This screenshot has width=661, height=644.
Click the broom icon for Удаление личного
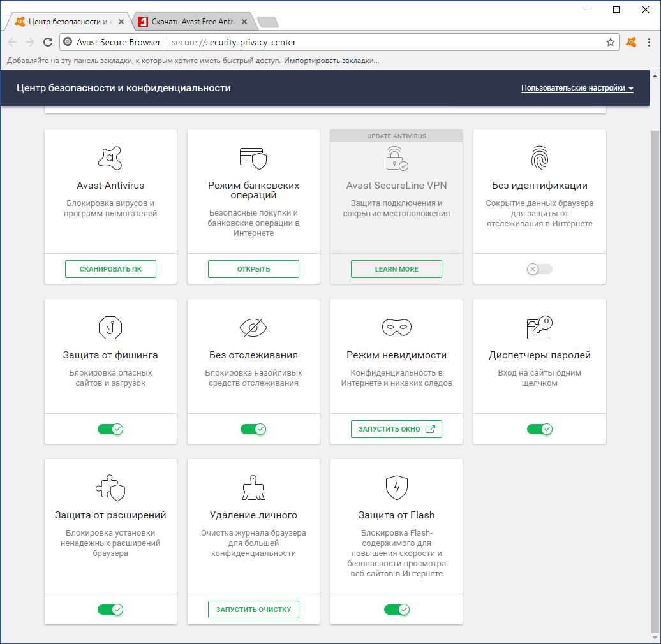[253, 487]
